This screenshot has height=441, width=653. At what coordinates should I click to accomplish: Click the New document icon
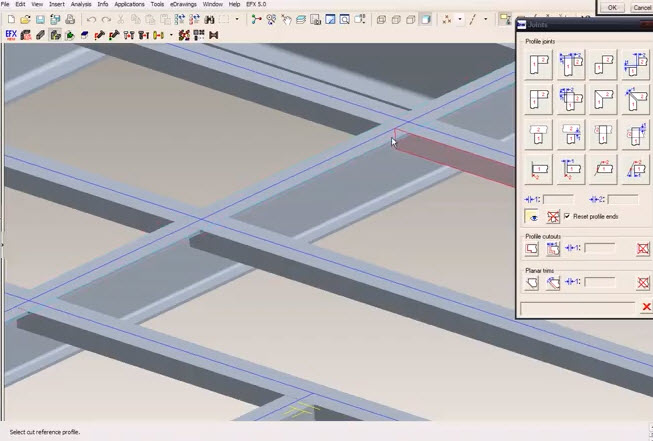(11, 20)
